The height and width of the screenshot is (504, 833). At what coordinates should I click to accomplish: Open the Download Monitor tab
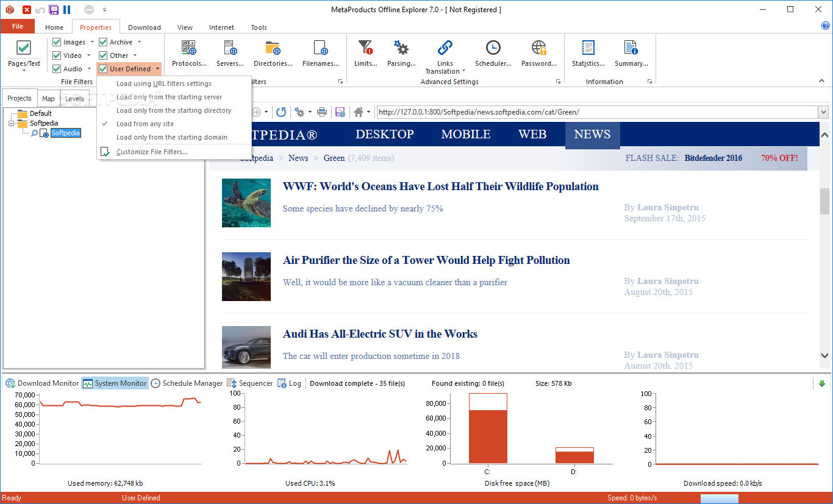[x=43, y=383]
